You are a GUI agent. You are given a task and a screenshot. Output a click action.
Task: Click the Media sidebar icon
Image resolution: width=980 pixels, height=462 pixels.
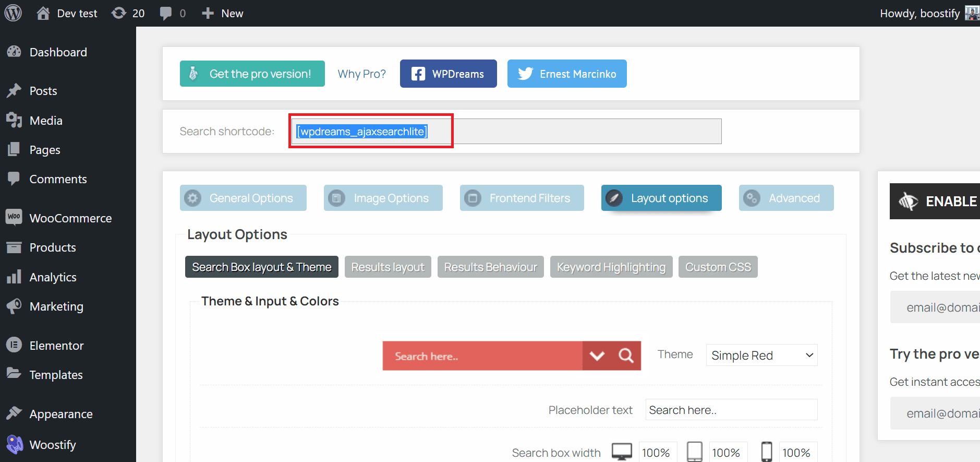tap(14, 120)
